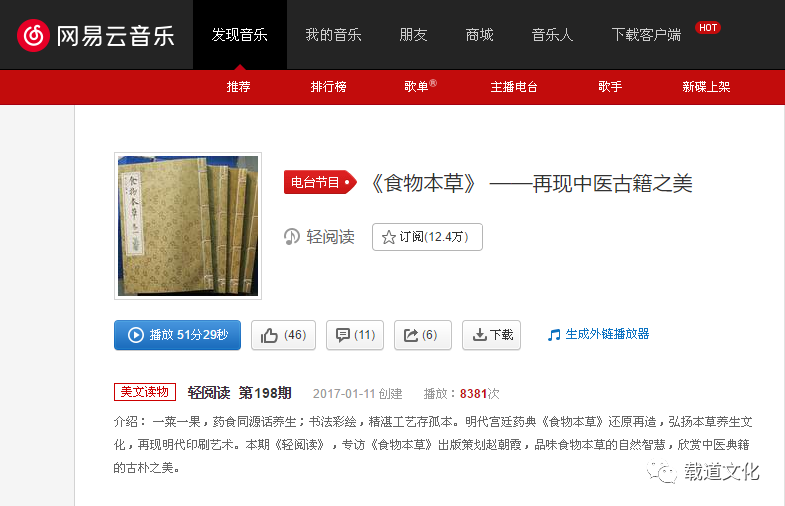Like the program with thumbs-up icon
Image resolution: width=785 pixels, height=506 pixels.
pos(283,335)
